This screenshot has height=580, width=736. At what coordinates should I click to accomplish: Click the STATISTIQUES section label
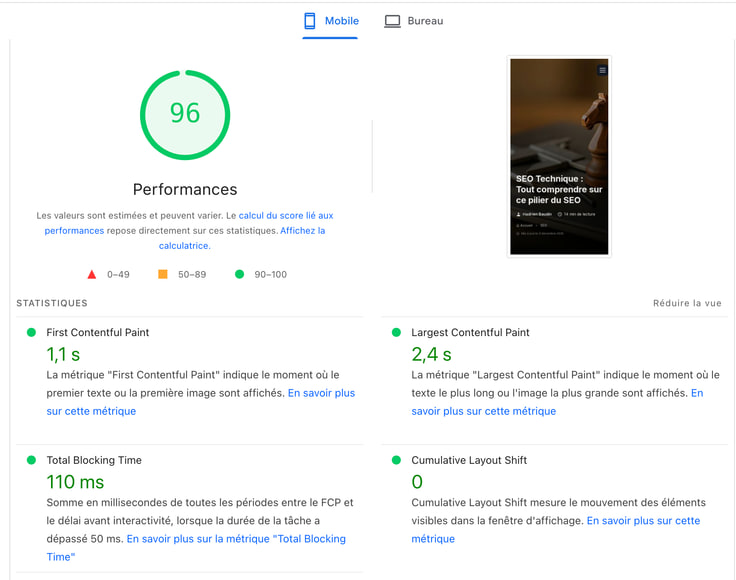click(x=52, y=303)
